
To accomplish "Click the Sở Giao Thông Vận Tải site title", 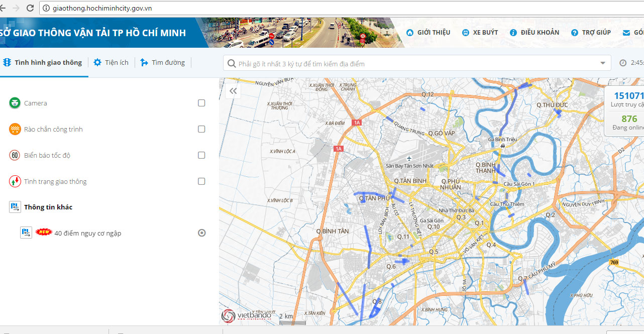I will [93, 33].
